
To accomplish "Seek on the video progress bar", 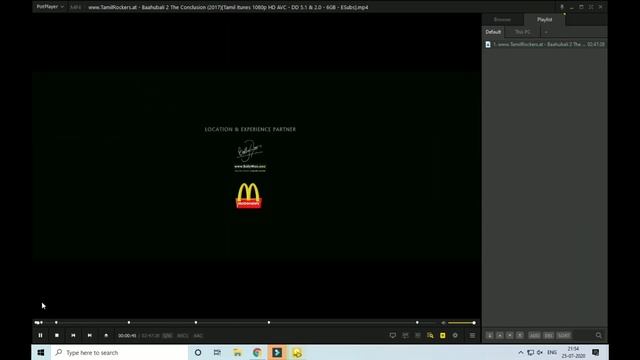I will (x=235, y=322).
